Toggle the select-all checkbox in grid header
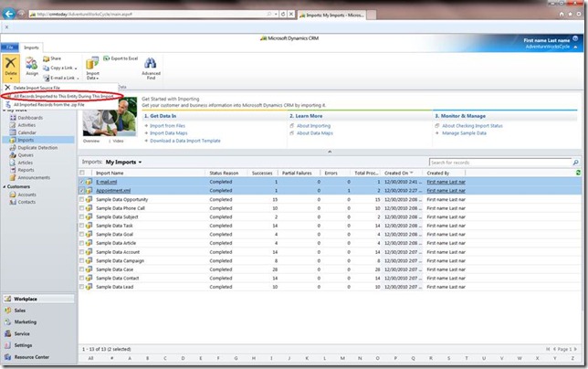Screen dimensions: 588x369 (x=81, y=172)
